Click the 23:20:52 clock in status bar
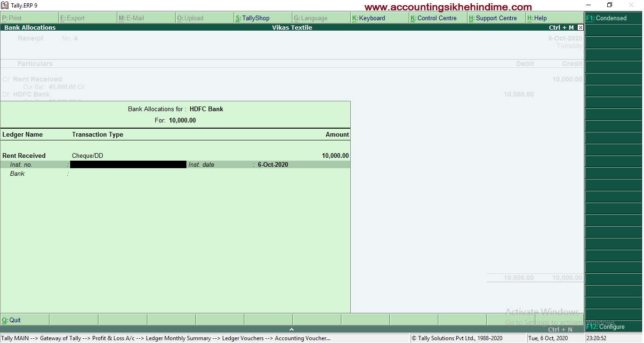Image resolution: width=644 pixels, height=343 pixels. [x=596, y=338]
